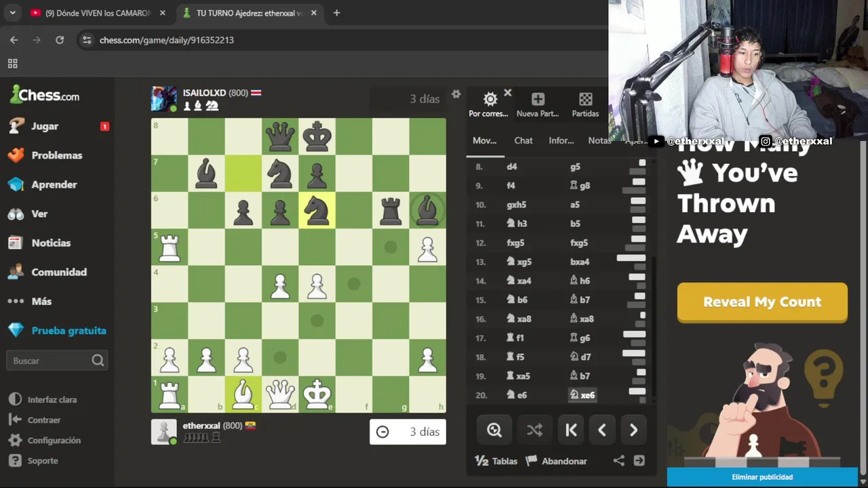The width and height of the screenshot is (868, 488).
Task: Click ISAILOLXD avatar thumbnail
Action: pos(163,98)
